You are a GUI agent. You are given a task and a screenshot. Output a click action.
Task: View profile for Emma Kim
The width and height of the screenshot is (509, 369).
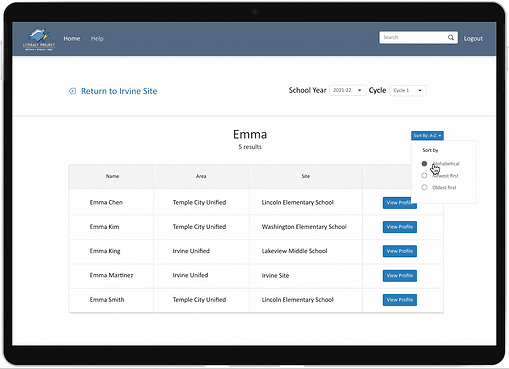click(399, 227)
